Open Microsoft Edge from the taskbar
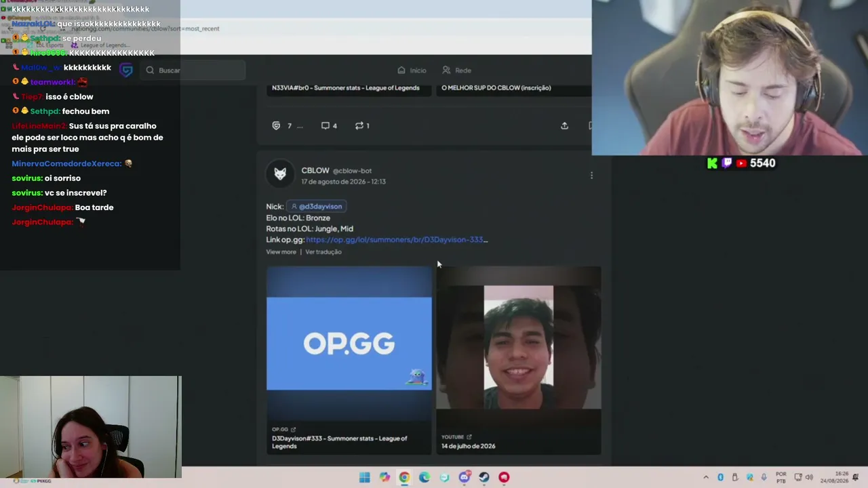The width and height of the screenshot is (868, 488). point(425,477)
